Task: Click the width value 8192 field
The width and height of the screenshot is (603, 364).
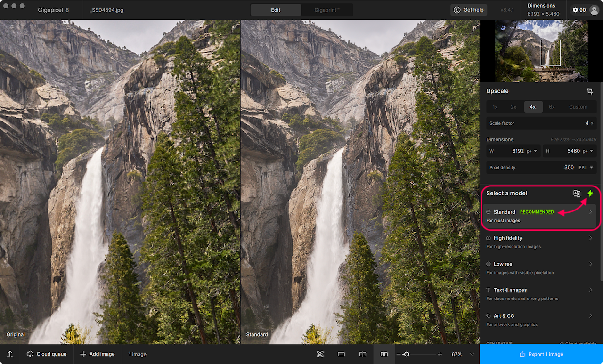Action: point(518,151)
